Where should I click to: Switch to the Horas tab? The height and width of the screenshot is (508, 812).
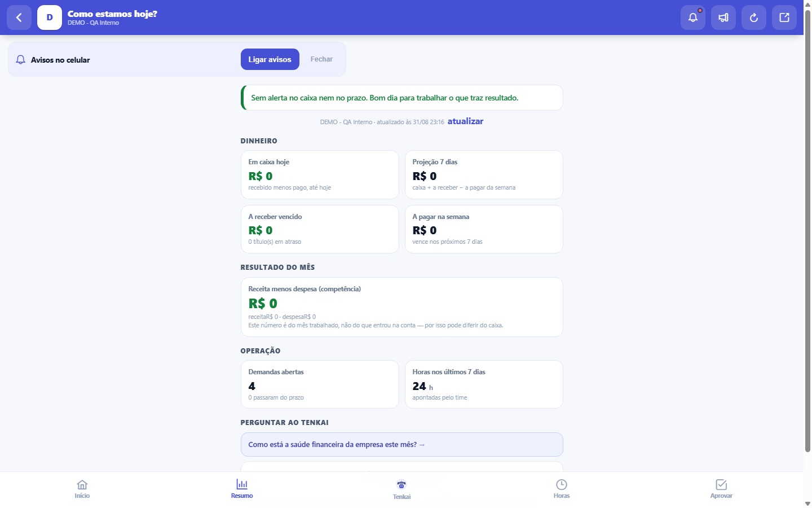click(x=562, y=489)
